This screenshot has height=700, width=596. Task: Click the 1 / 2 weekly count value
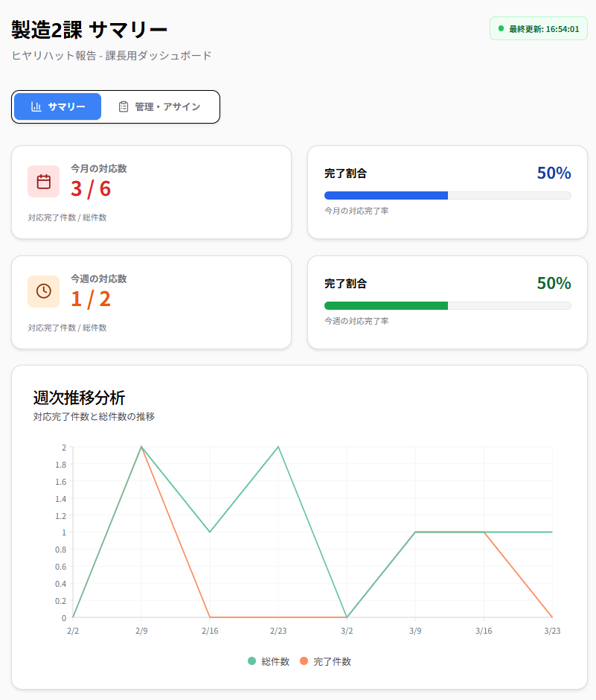click(x=91, y=299)
